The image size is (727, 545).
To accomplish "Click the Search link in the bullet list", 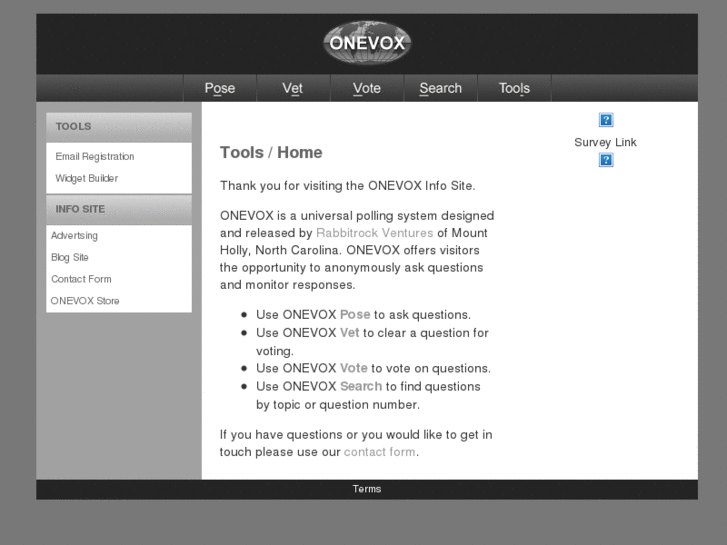I will click(x=361, y=386).
